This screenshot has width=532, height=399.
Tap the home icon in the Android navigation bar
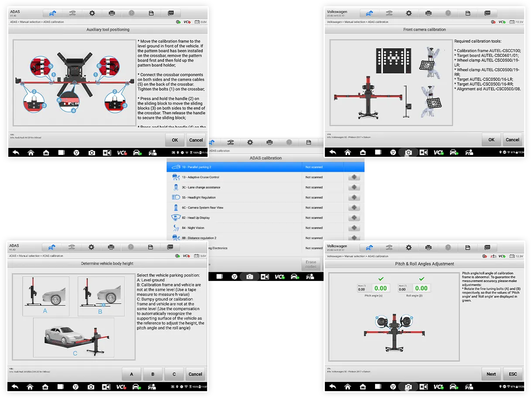31,153
